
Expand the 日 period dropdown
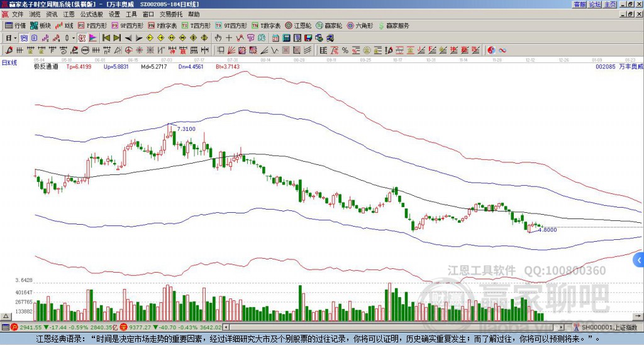(15, 38)
